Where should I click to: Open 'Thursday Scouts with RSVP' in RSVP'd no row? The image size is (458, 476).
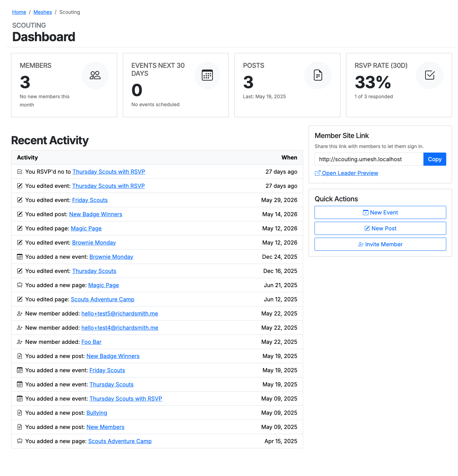109,172
